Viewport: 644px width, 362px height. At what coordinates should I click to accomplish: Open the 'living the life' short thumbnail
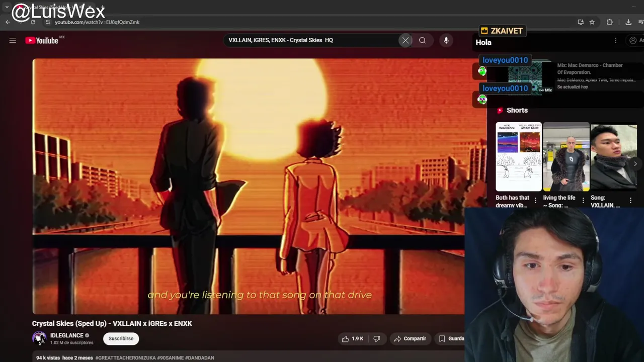tap(566, 157)
